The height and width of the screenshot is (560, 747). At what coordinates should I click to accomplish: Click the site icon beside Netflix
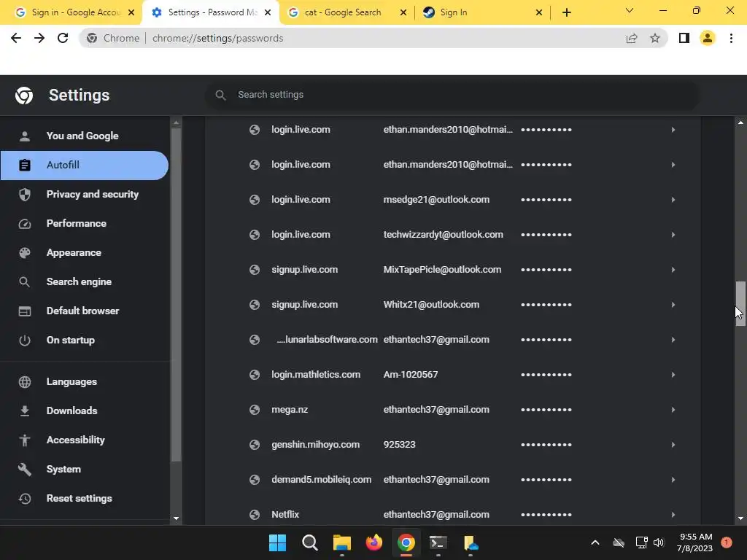coord(255,514)
